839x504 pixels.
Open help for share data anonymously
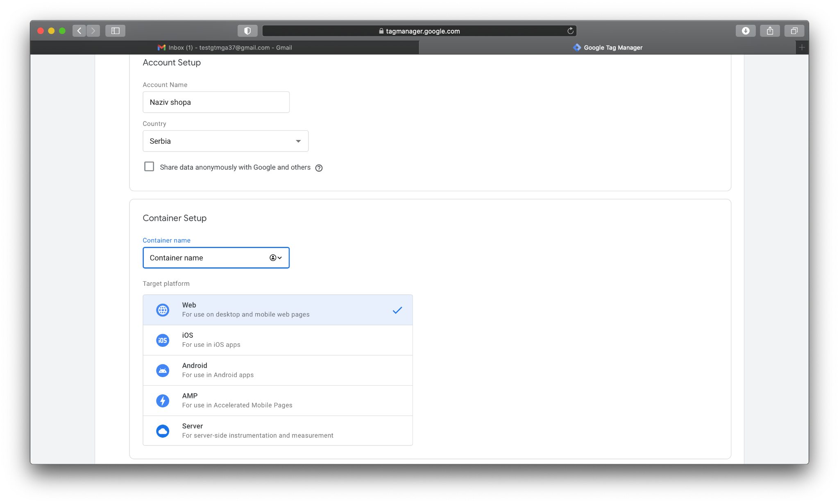click(x=319, y=168)
